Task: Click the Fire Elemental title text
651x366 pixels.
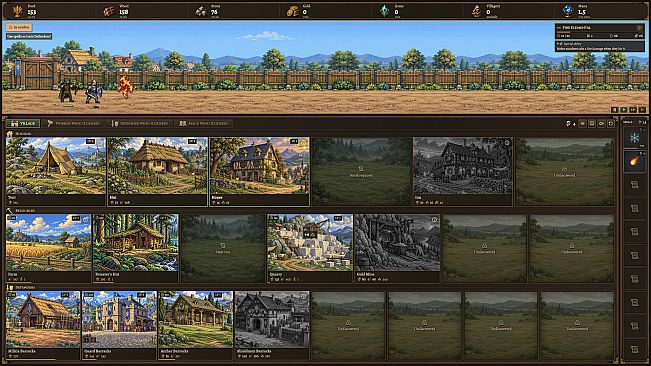Action: click(x=577, y=28)
